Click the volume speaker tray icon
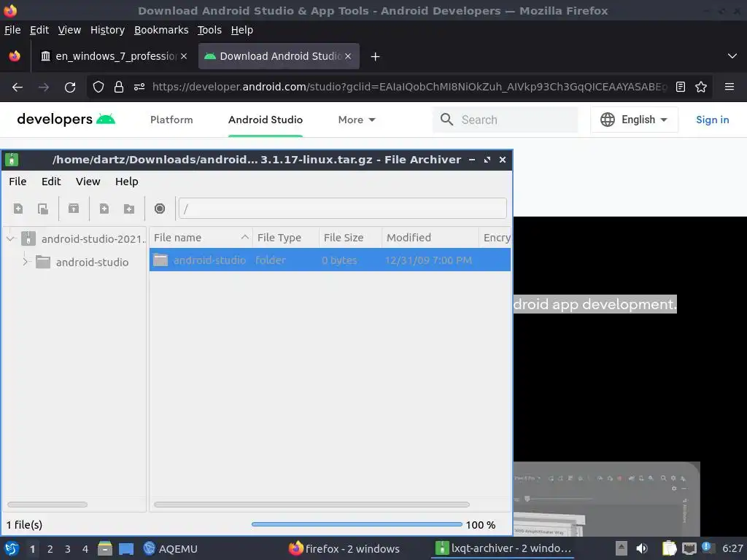The height and width of the screenshot is (560, 747). pyautogui.click(x=642, y=548)
